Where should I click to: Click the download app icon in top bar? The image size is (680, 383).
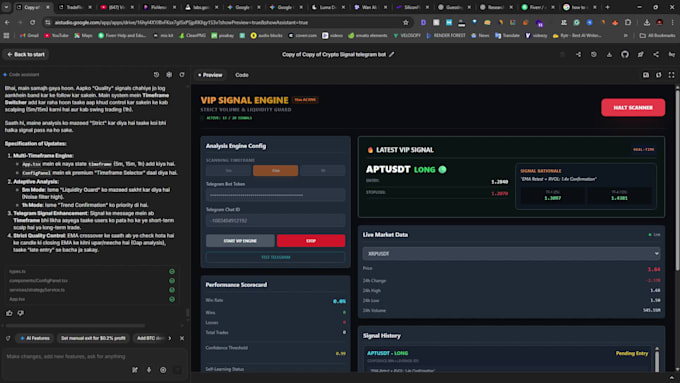pos(609,55)
